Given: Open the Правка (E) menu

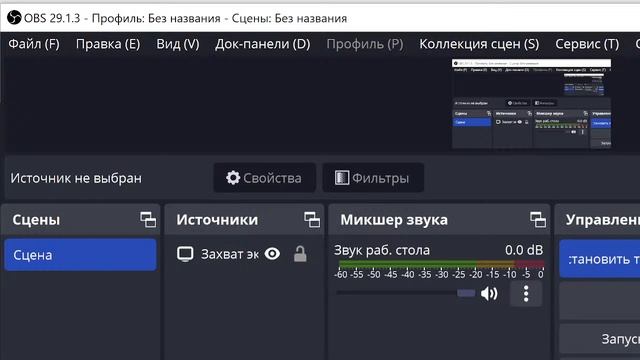Looking at the screenshot, I should pyautogui.click(x=108, y=44).
